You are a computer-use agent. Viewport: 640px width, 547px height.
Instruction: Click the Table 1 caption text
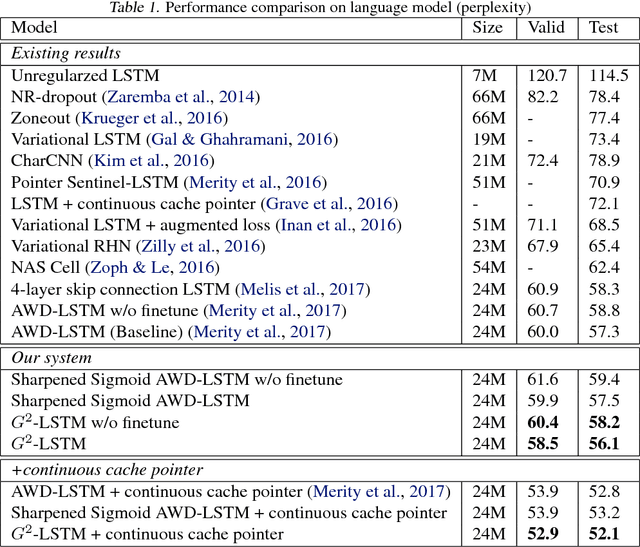click(x=320, y=8)
